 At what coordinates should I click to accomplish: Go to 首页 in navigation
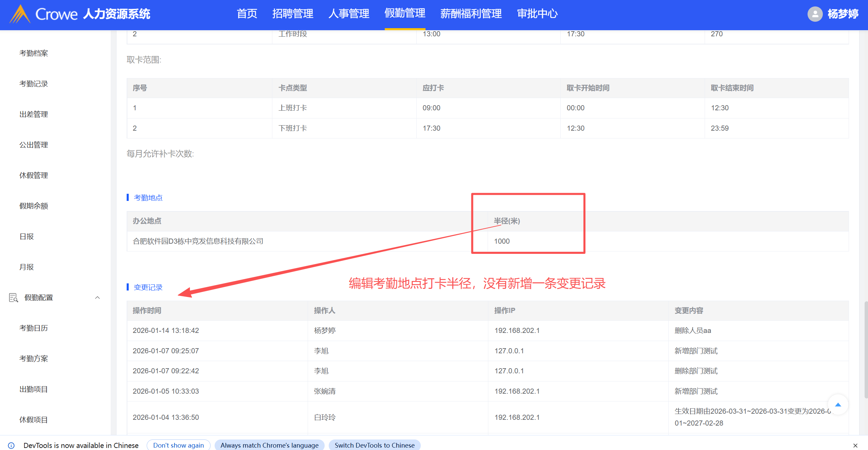tap(247, 14)
